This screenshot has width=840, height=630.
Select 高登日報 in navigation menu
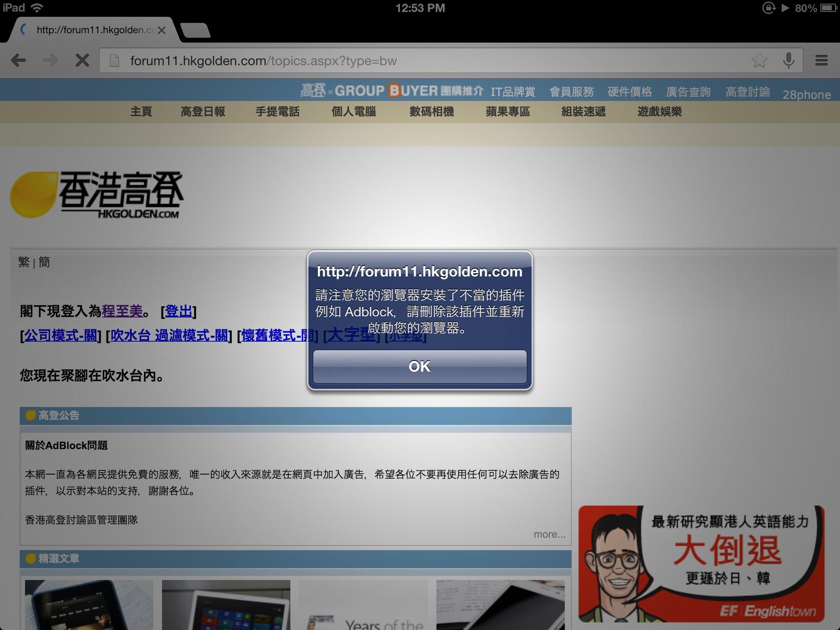(x=203, y=111)
